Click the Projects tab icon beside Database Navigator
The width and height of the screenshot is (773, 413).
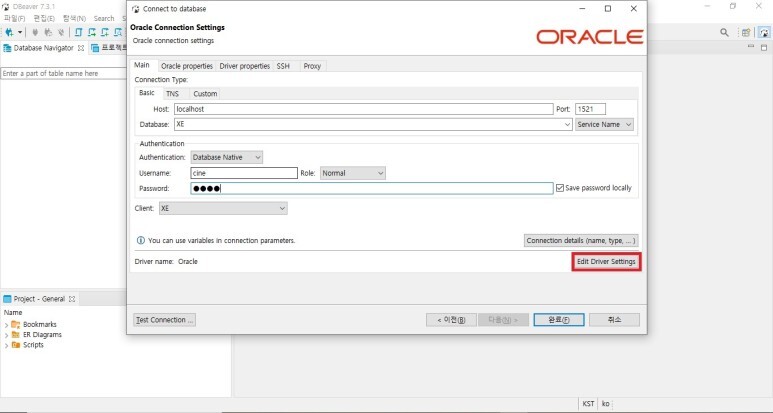[95, 48]
